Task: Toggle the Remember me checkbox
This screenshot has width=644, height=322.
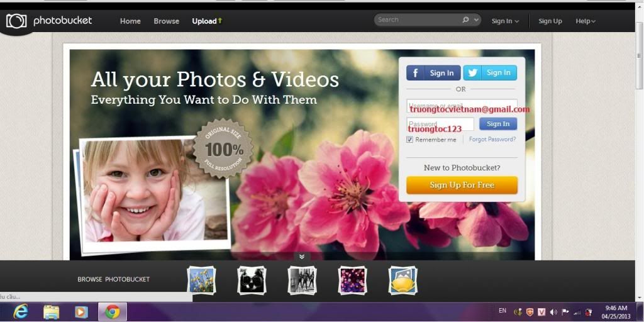Action: (409, 140)
